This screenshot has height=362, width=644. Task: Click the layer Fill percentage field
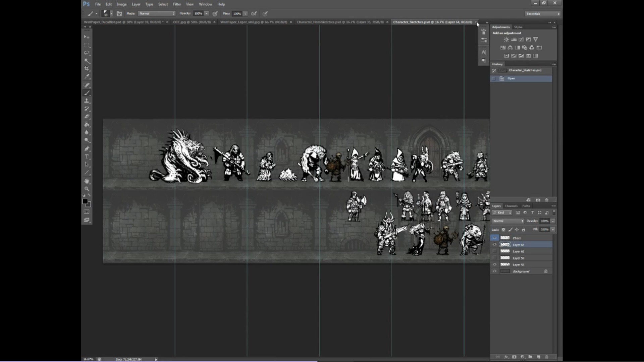tap(544, 230)
